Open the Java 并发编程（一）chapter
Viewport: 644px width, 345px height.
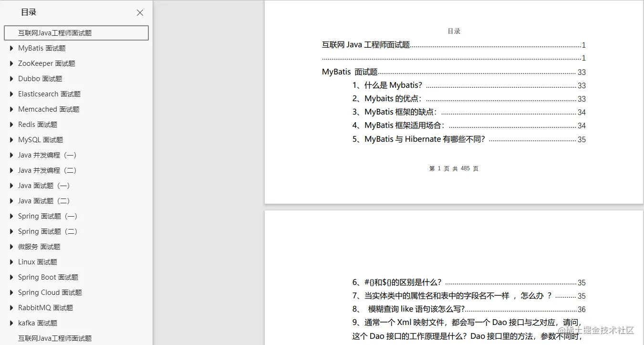(46, 155)
